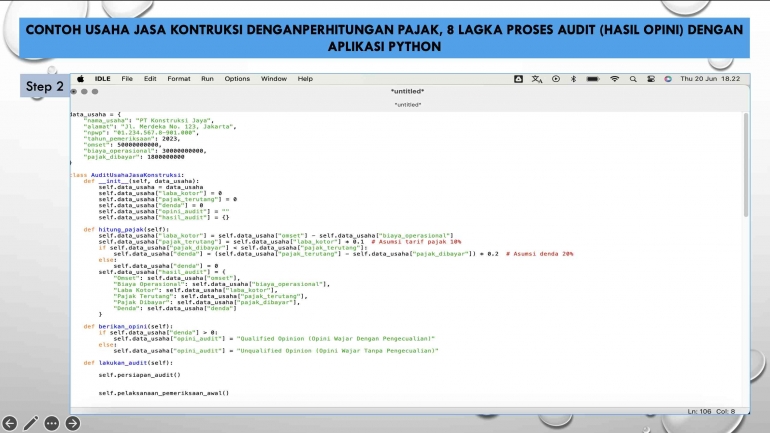Viewport: 770px width, 433px height.
Task: Click the tahun_pemeriksaan value 2023
Action: click(x=169, y=138)
